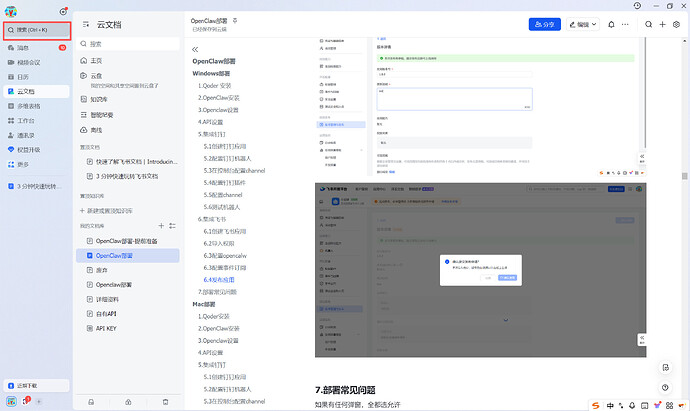690x411 pixels.
Task: Jump to 7.部署常见问题 in outline
Action: pyautogui.click(x=229, y=292)
